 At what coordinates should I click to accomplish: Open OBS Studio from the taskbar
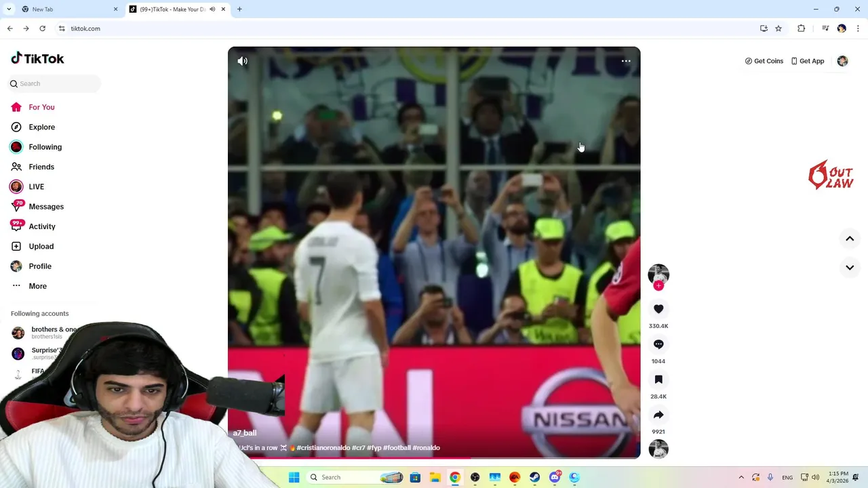(x=475, y=477)
